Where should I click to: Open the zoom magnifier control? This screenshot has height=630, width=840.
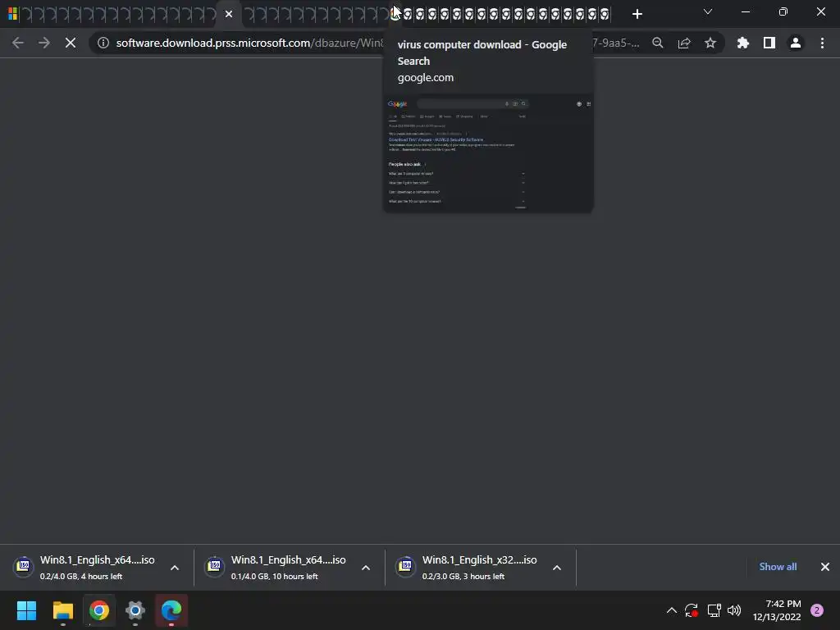point(657,43)
